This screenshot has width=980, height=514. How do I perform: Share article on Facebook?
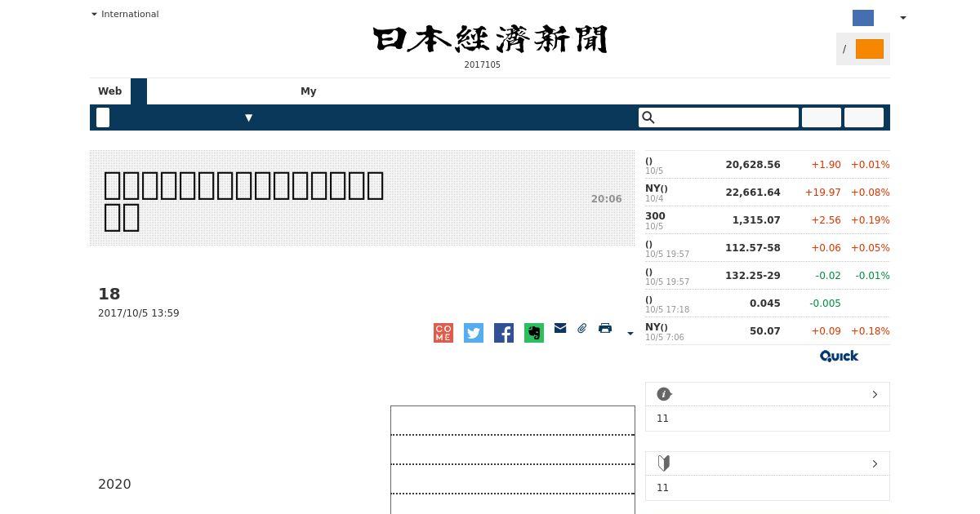pos(504,333)
